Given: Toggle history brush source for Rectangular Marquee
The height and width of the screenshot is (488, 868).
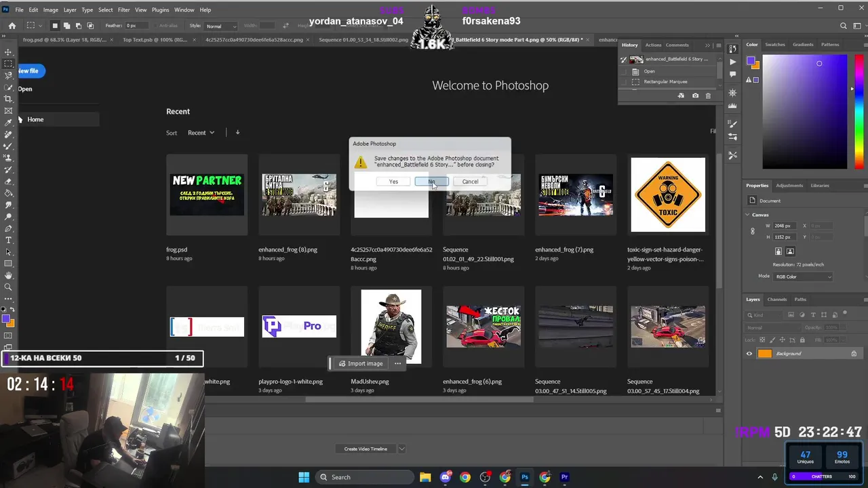Looking at the screenshot, I should [624, 81].
